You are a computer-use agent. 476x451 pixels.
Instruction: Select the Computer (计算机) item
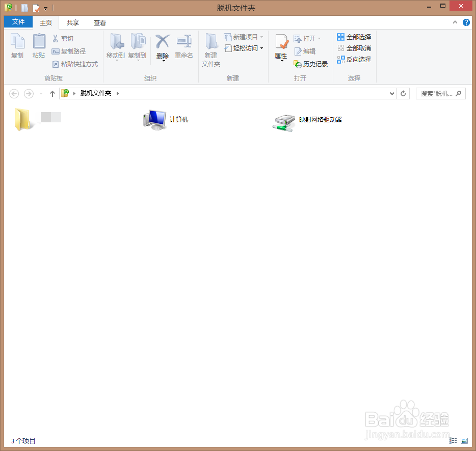(166, 120)
